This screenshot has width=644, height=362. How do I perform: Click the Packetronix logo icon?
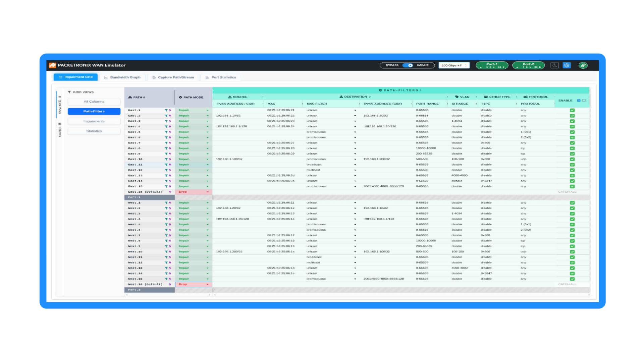click(x=52, y=65)
